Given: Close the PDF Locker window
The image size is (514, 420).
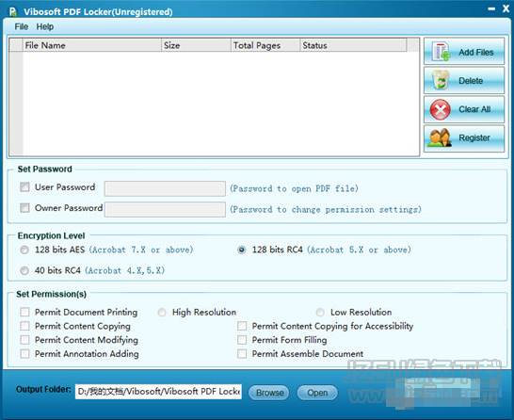Looking at the screenshot, I should click(506, 8).
